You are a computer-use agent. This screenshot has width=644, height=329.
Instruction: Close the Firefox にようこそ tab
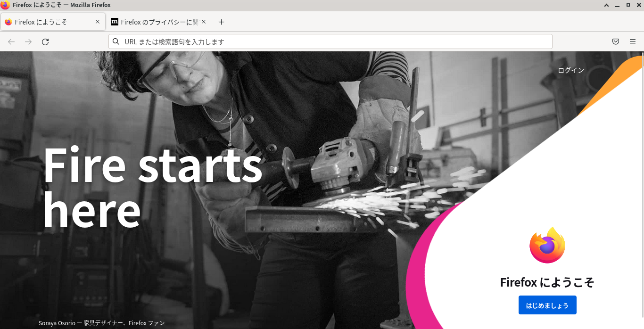98,22
